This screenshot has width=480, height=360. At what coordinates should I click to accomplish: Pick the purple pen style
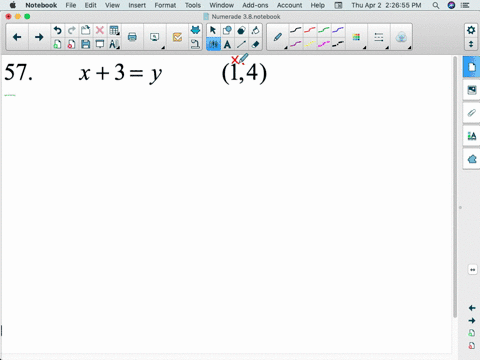(x=296, y=44)
